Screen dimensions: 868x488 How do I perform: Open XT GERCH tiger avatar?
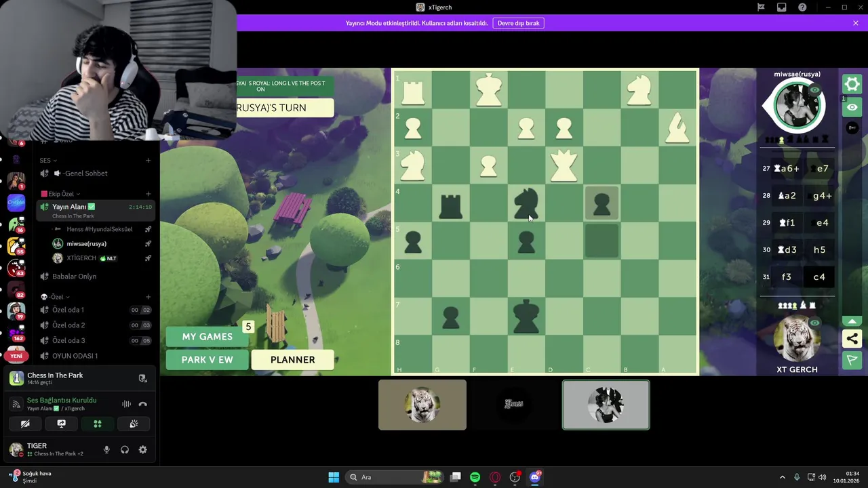pos(797,340)
